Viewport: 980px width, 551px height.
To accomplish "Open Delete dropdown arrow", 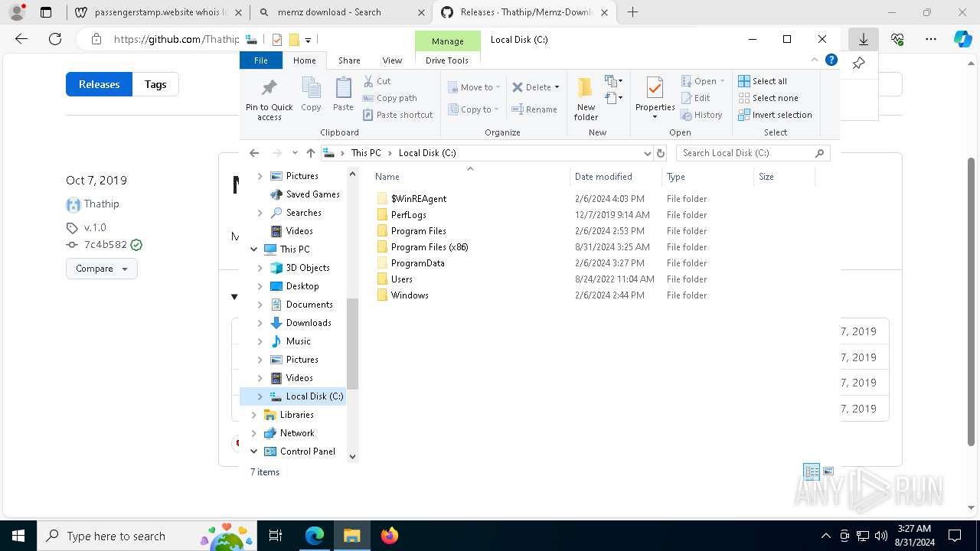I will click(557, 87).
